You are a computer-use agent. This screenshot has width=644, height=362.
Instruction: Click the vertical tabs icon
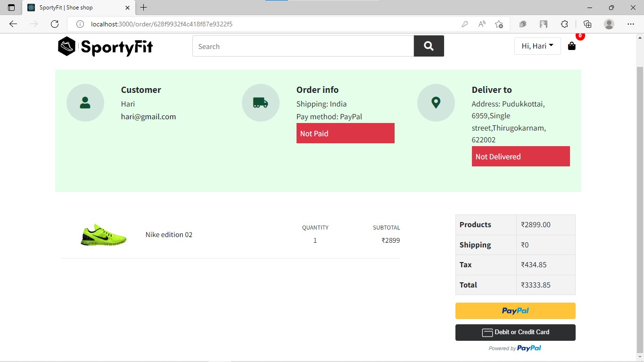11,8
